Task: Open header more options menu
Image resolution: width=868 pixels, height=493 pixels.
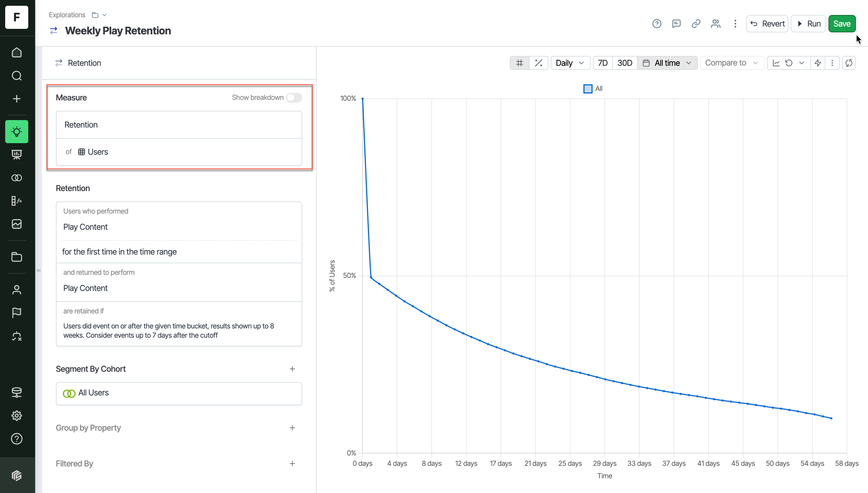Action: (x=735, y=24)
